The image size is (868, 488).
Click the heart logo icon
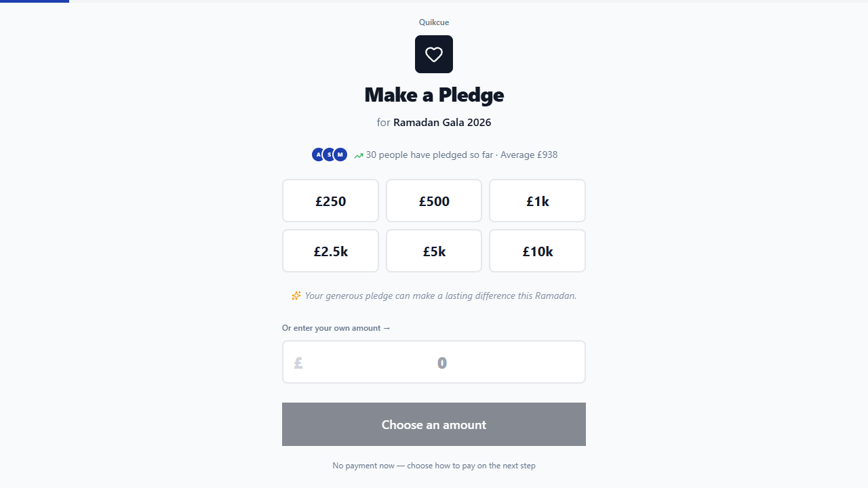coord(434,54)
